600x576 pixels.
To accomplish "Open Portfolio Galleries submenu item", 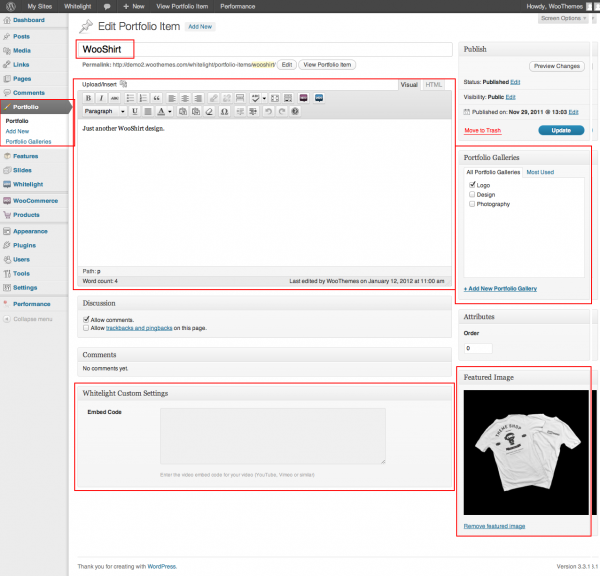I will tap(28, 142).
